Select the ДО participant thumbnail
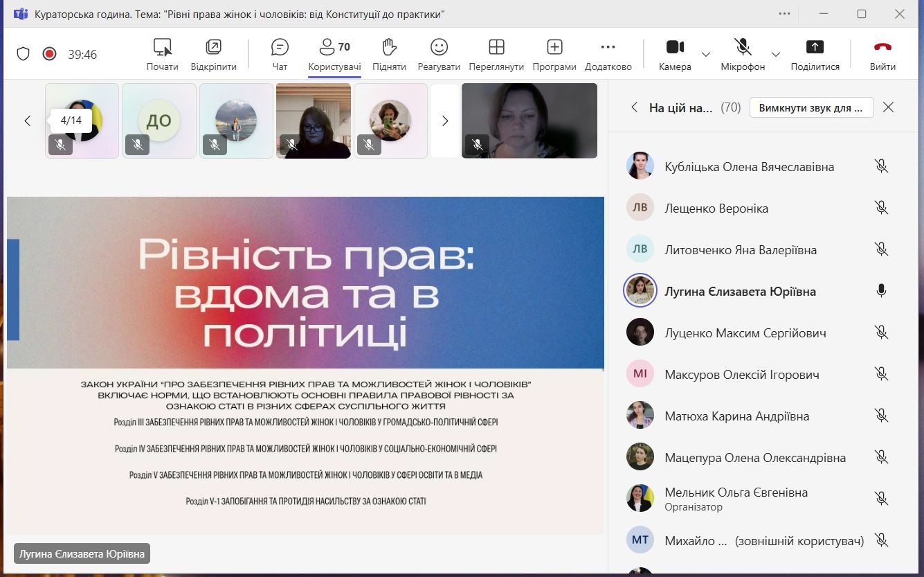The width and height of the screenshot is (924, 577). click(x=159, y=121)
